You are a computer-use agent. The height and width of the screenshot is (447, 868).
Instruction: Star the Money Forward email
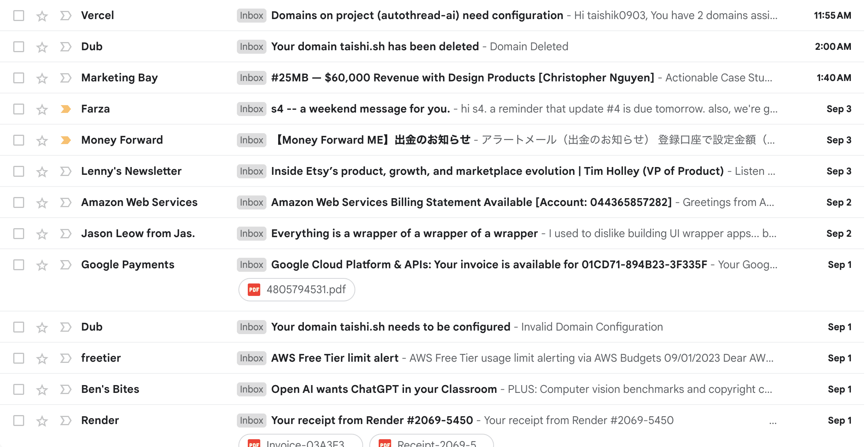coord(42,141)
